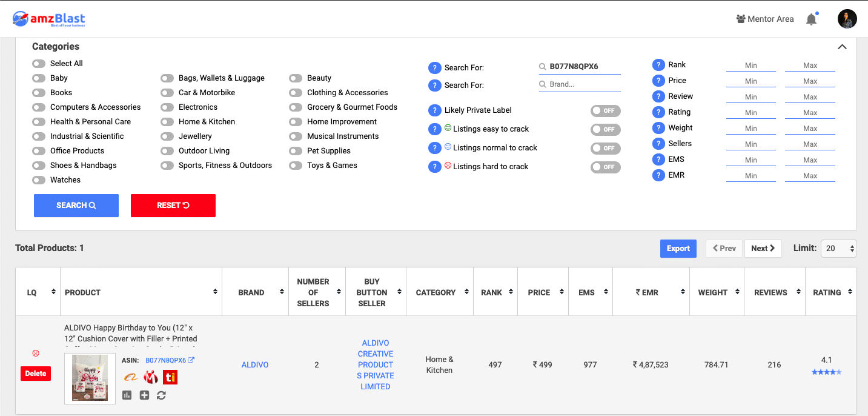This screenshot has width=868, height=416.
Task: Sort by the WEIGHT column header
Action: pos(717,292)
